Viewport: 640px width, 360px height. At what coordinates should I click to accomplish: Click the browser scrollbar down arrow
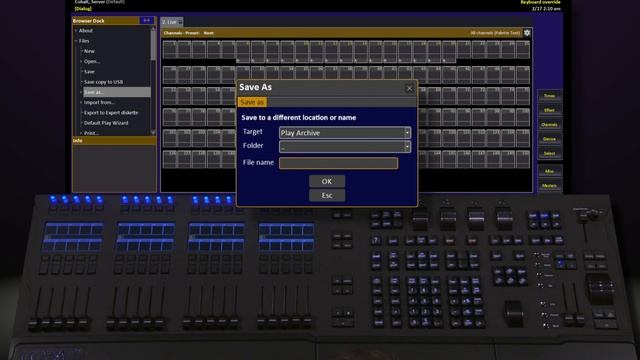pos(153,132)
